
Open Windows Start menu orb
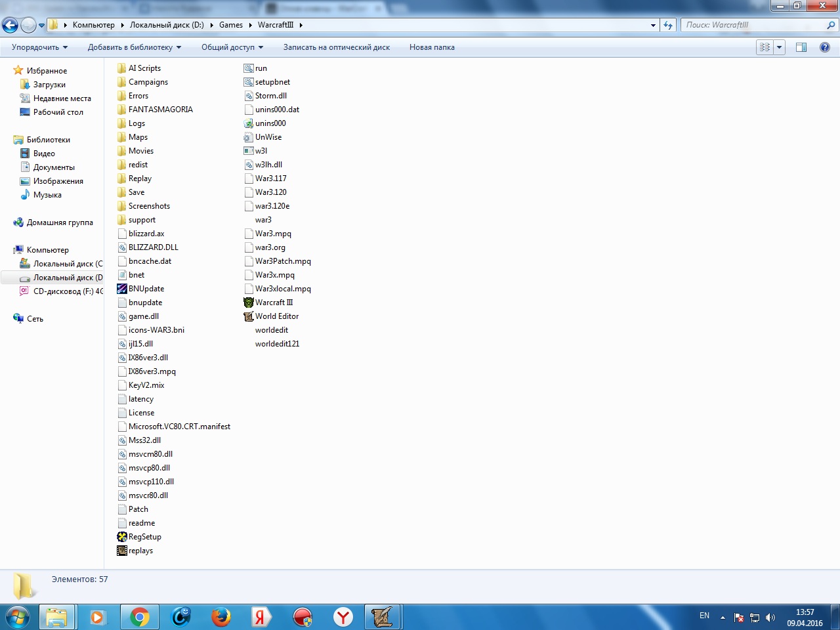(x=17, y=617)
